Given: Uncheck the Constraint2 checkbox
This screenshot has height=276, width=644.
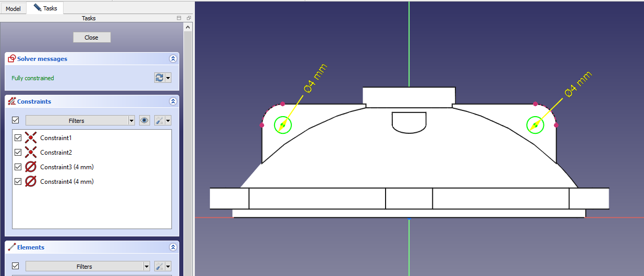Looking at the screenshot, I should (x=18, y=153).
